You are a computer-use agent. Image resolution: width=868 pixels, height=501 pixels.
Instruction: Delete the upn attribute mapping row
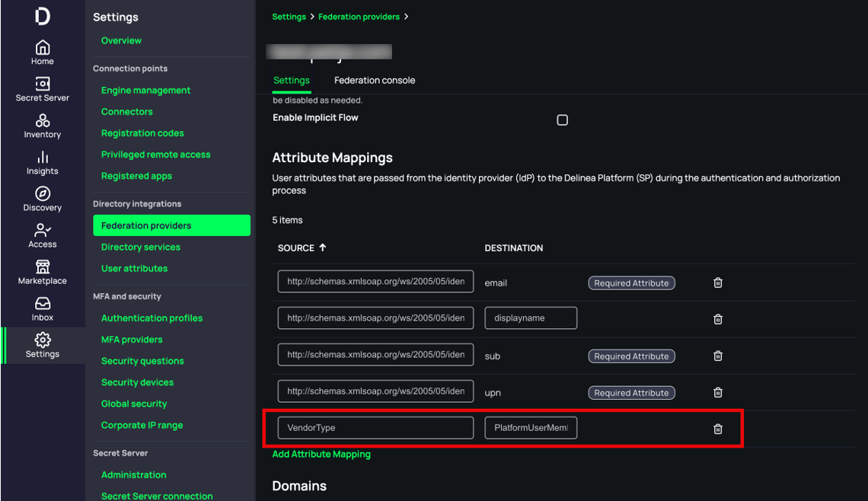click(718, 392)
